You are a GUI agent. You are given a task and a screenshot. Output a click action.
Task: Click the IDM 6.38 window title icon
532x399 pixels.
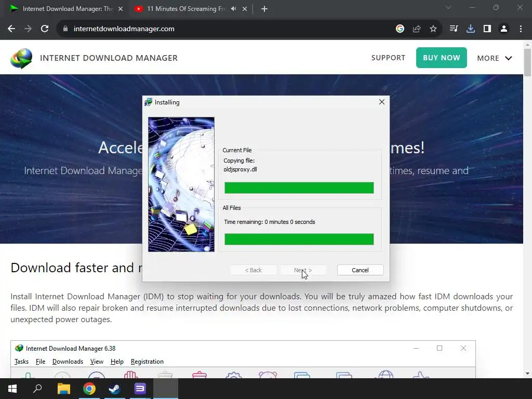click(x=19, y=348)
